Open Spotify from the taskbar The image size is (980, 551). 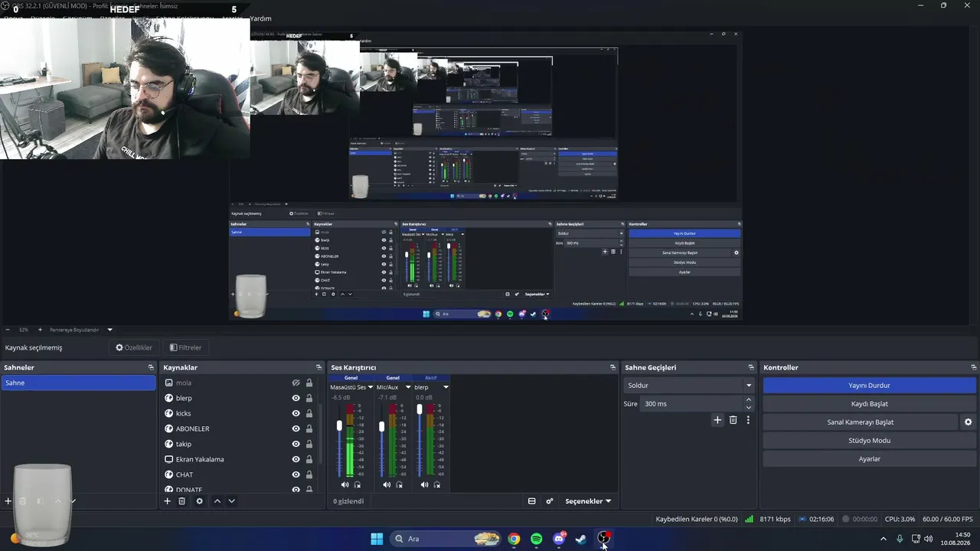coord(537,539)
